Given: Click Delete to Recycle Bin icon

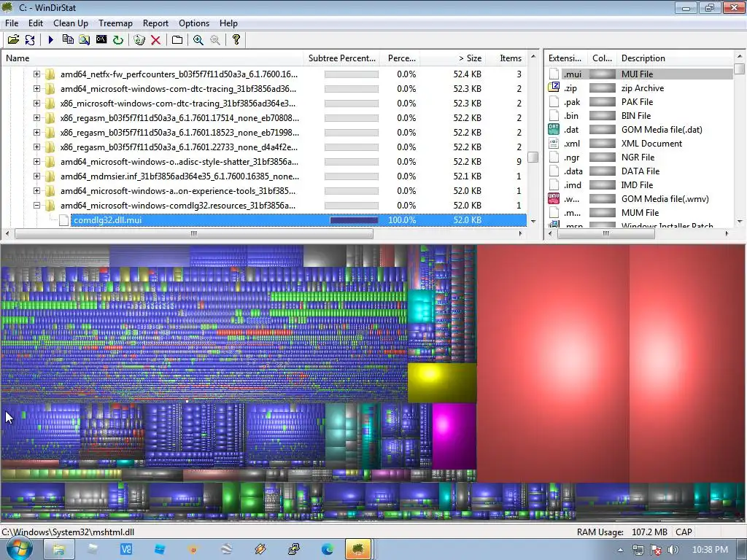Looking at the screenshot, I should tap(139, 39).
